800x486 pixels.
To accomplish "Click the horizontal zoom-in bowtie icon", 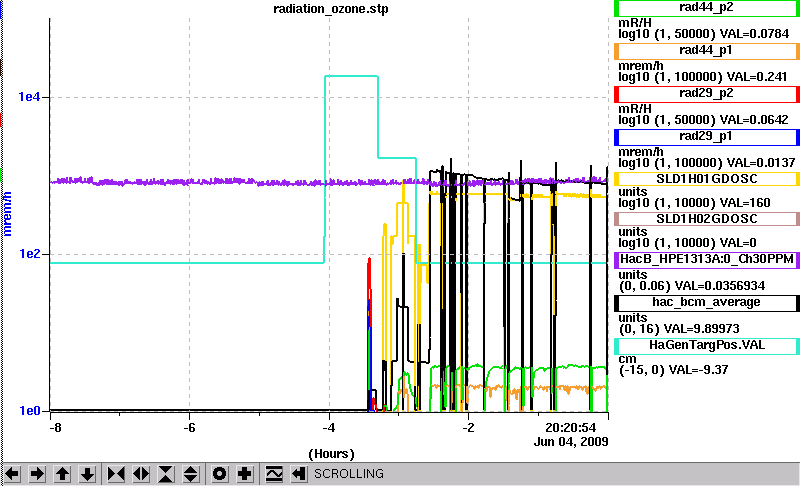I will (116, 474).
